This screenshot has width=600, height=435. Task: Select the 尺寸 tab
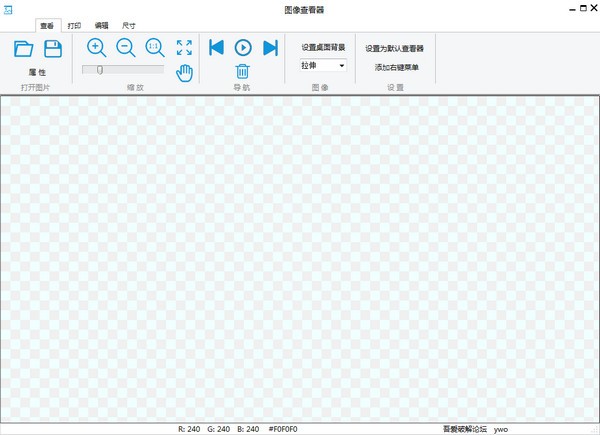click(129, 24)
